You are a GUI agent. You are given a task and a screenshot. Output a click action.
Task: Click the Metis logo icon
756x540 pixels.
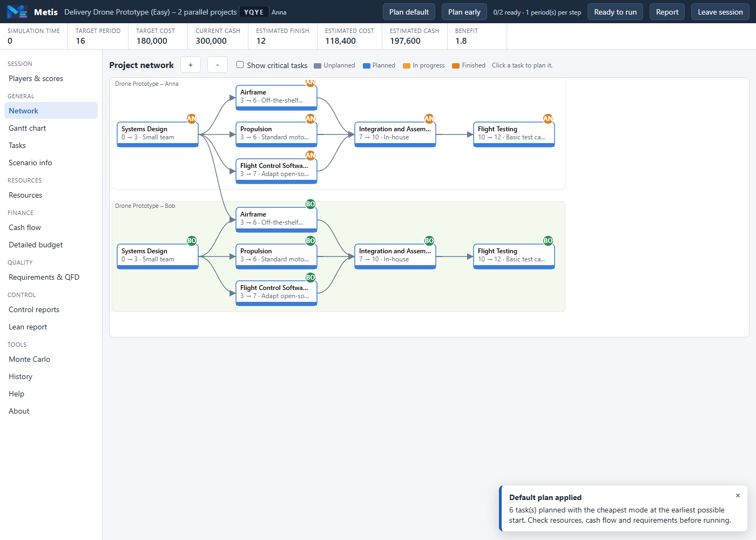(17, 11)
